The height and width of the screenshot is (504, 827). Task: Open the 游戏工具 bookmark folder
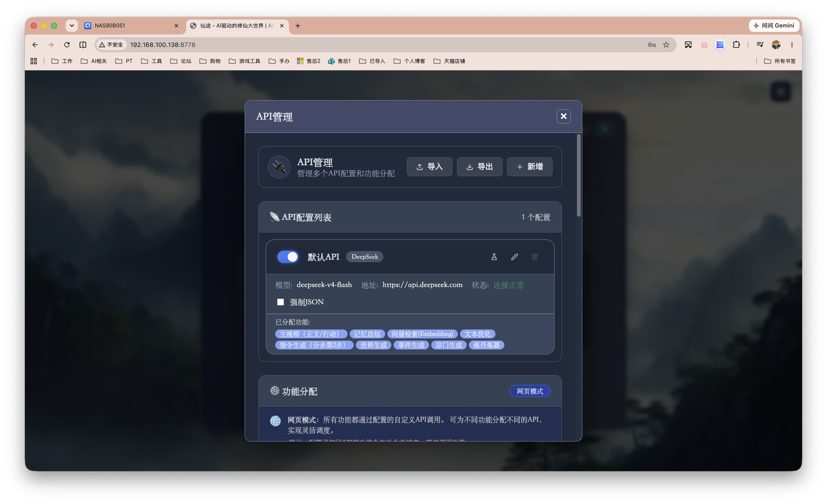pyautogui.click(x=245, y=61)
